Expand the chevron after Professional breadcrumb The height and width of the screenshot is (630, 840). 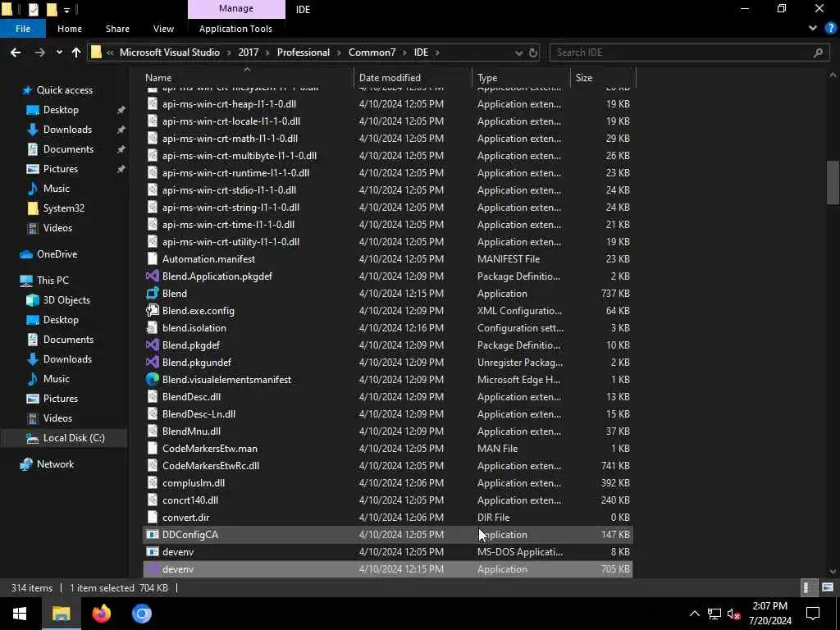coord(339,52)
